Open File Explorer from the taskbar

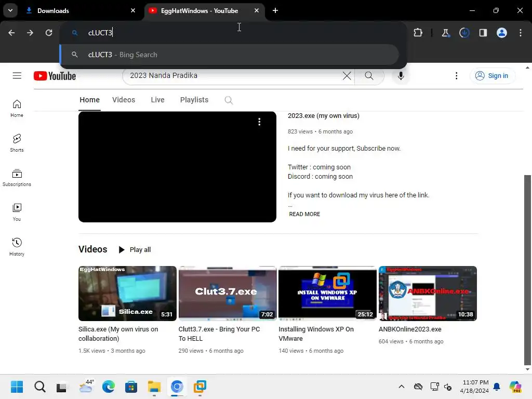[154, 387]
